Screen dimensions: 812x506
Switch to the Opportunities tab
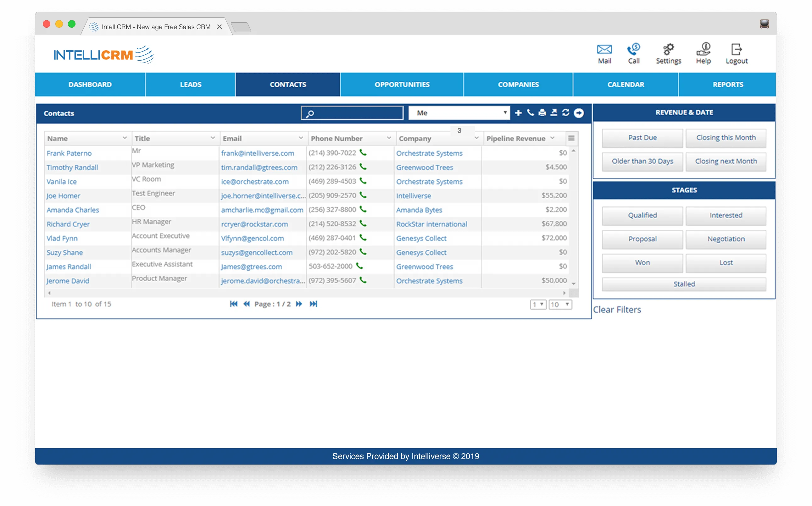402,84
